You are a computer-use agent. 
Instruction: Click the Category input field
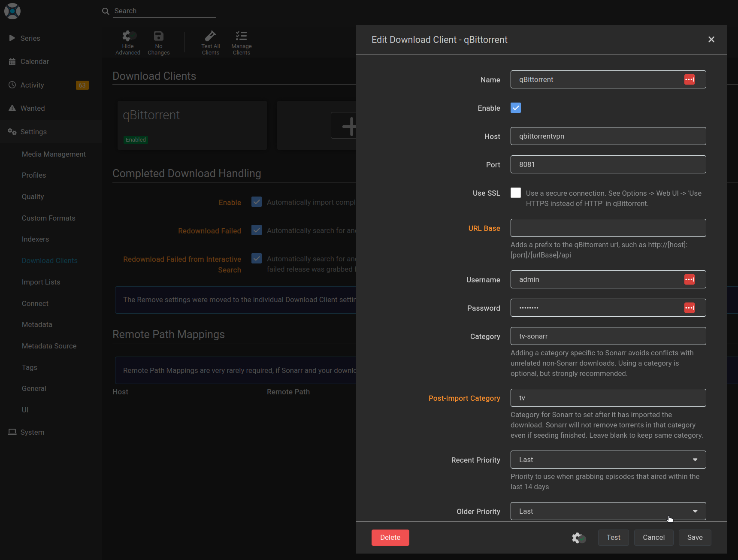[x=608, y=336]
